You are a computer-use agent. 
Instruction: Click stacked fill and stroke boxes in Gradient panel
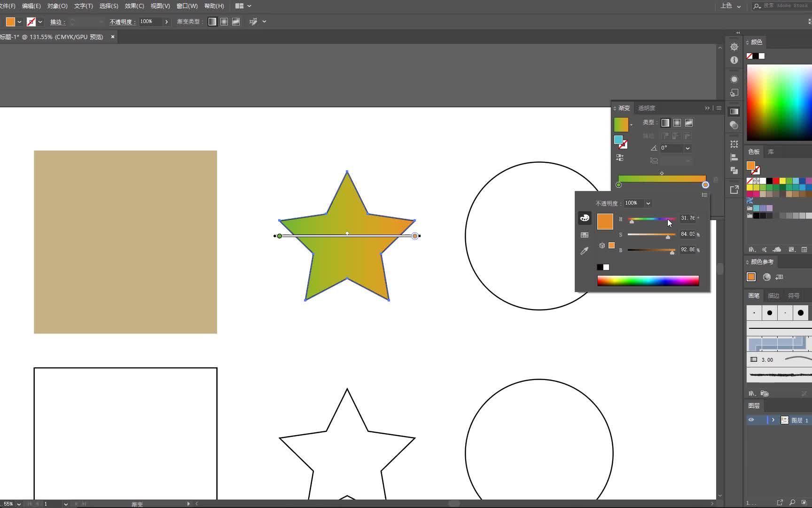pos(621,142)
